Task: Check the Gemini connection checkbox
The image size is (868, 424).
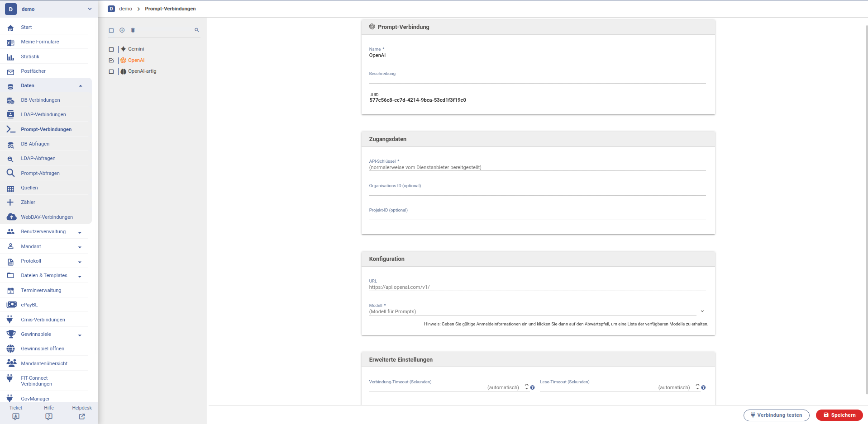Action: [111, 49]
